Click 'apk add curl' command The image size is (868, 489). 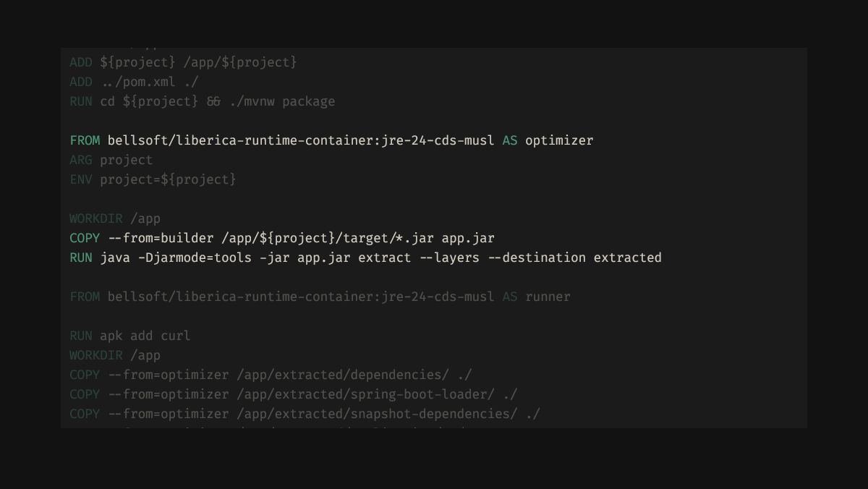point(145,336)
